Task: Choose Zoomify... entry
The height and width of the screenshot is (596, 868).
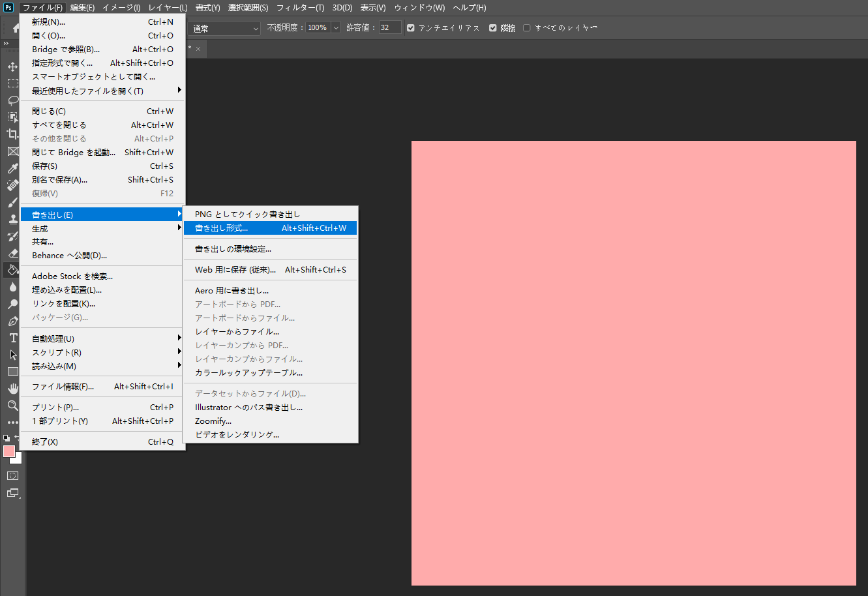Action: (271, 421)
